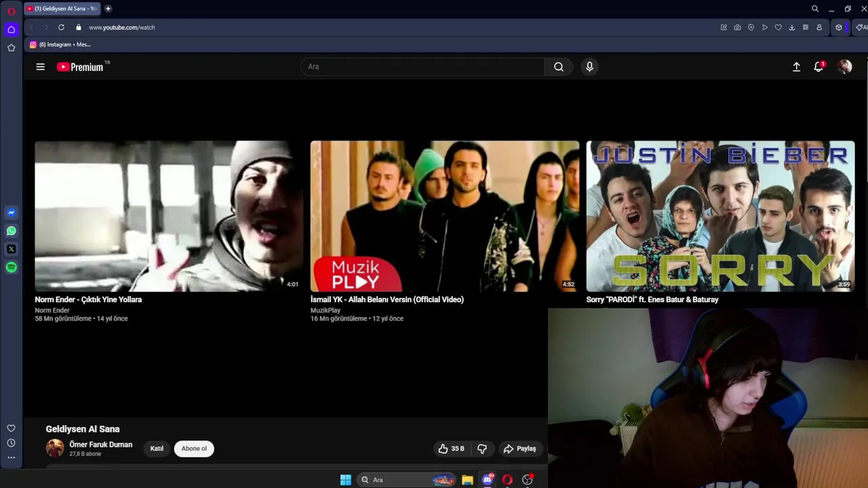Click the Opera sidebar home (Start page) icon
The image size is (868, 488).
point(11,29)
